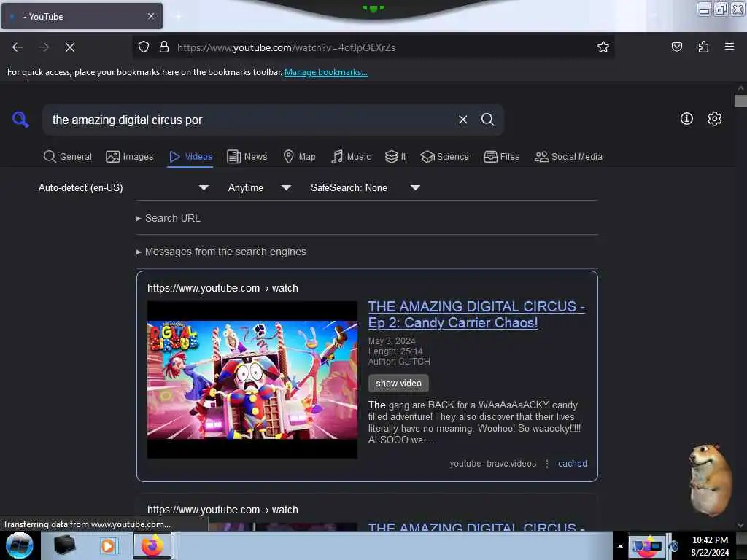Click the taskbar clock showing 10:42 PM
The height and width of the screenshot is (560, 747).
tap(710, 545)
